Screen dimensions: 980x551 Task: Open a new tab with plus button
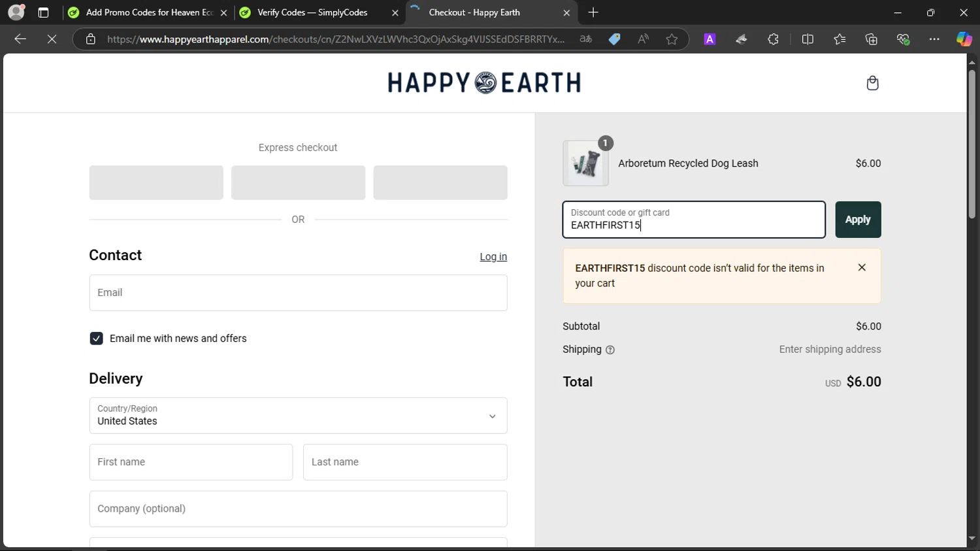pos(593,12)
